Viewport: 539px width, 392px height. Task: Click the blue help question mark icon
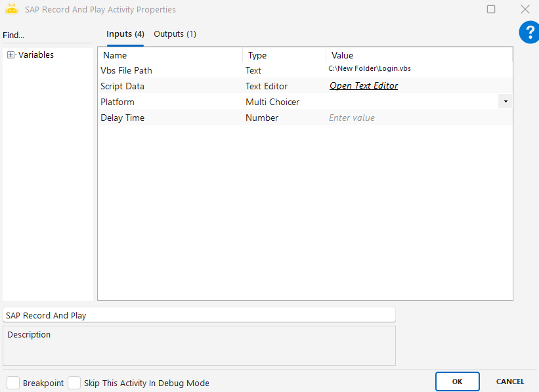point(529,32)
